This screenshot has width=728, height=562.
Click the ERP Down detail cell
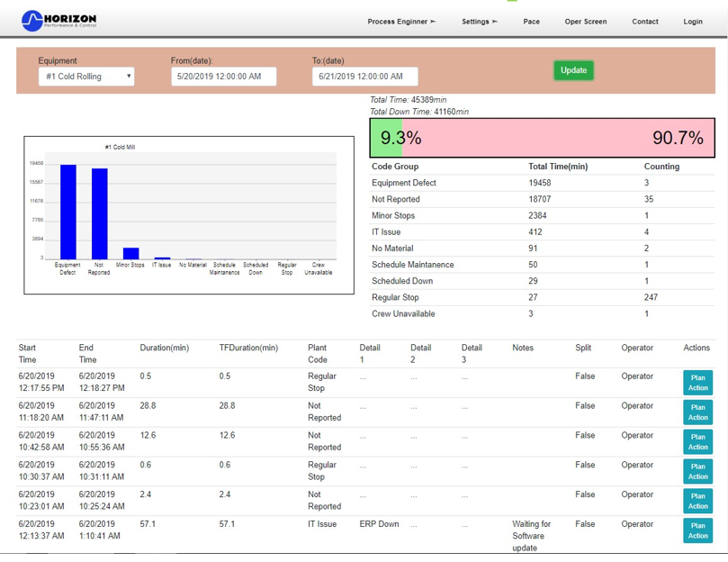[379, 524]
